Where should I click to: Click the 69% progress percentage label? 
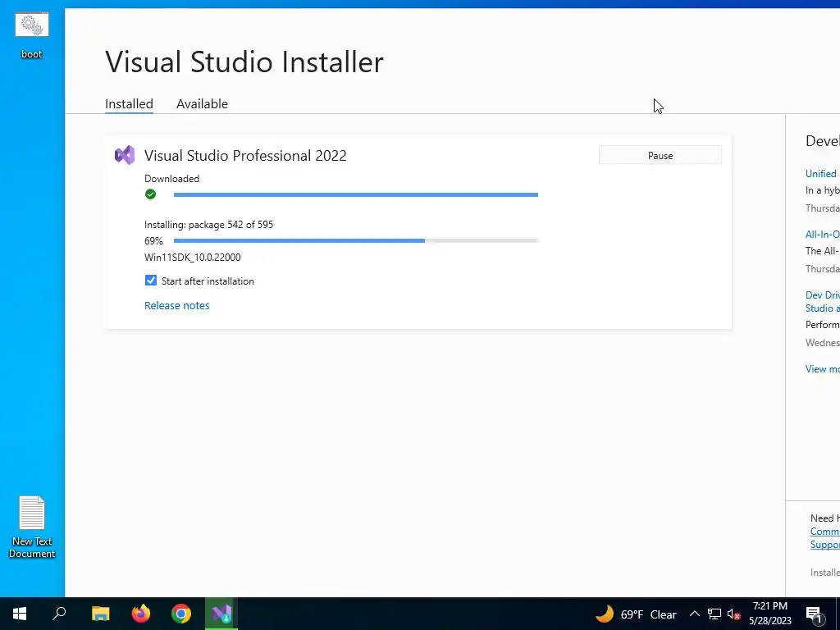click(x=153, y=241)
